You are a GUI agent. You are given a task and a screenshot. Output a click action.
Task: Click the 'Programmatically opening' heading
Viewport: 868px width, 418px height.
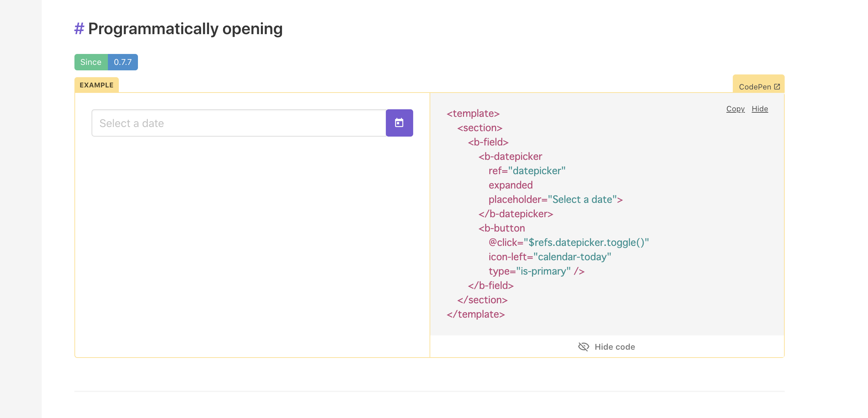click(185, 29)
